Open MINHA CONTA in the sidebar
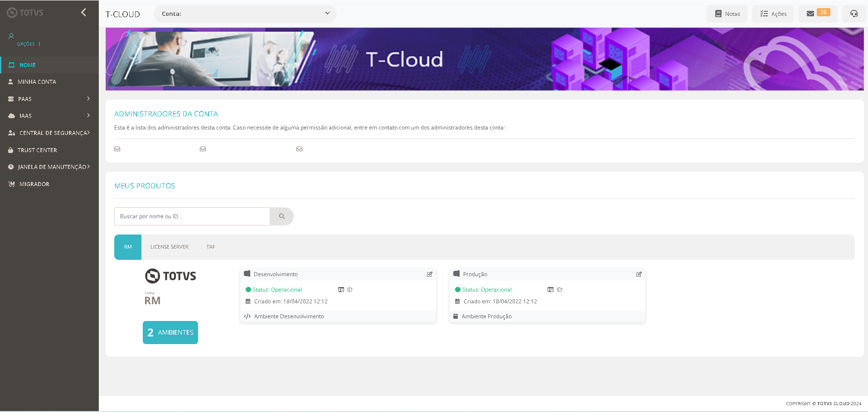The height and width of the screenshot is (412, 868). tap(49, 82)
